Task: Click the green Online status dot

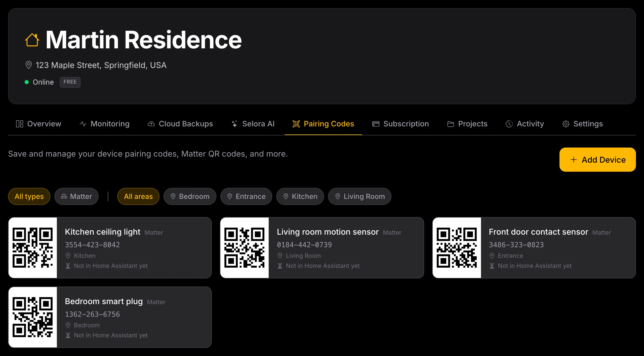Action: [27, 82]
